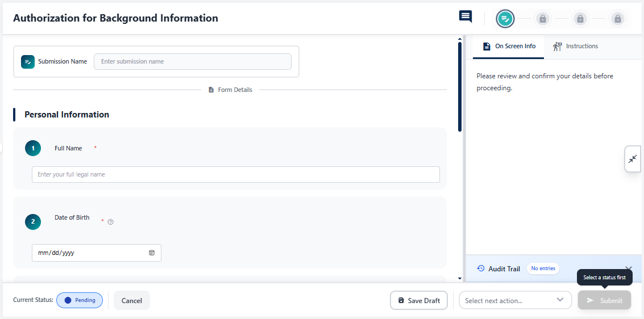This screenshot has height=319, width=644.
Task: Focus the Submission Name input field
Action: [x=193, y=61]
